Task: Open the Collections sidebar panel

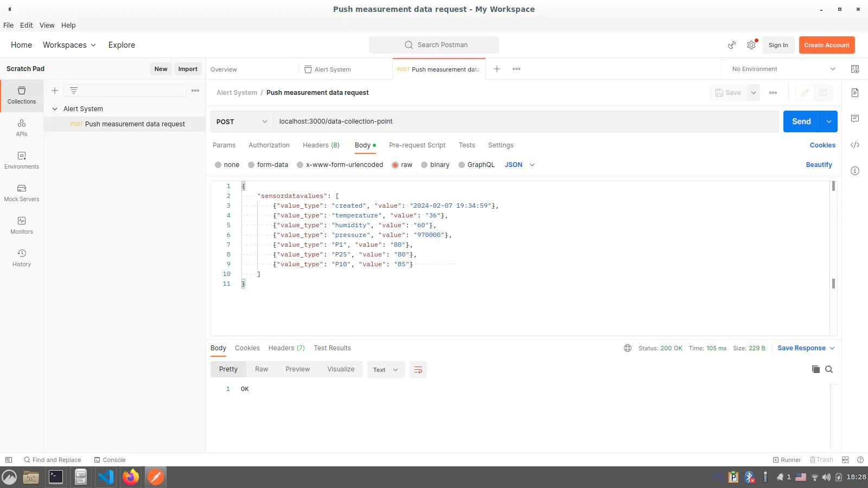Action: 22,95
